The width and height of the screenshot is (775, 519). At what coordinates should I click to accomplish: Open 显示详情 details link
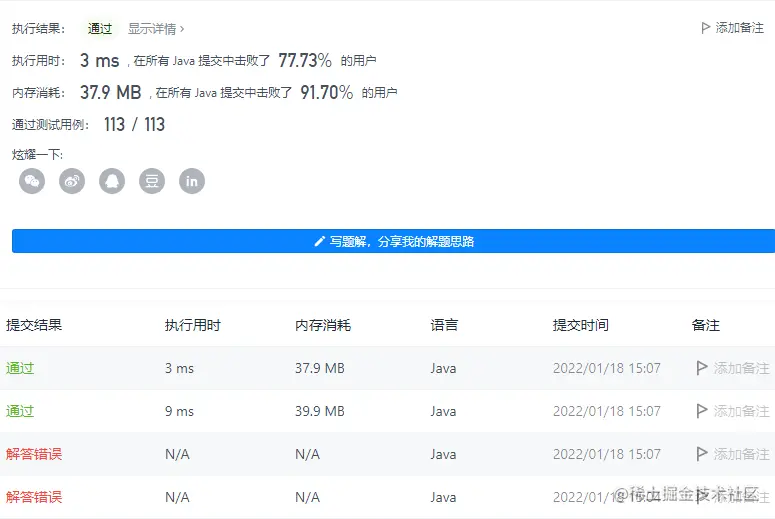pyautogui.click(x=156, y=29)
